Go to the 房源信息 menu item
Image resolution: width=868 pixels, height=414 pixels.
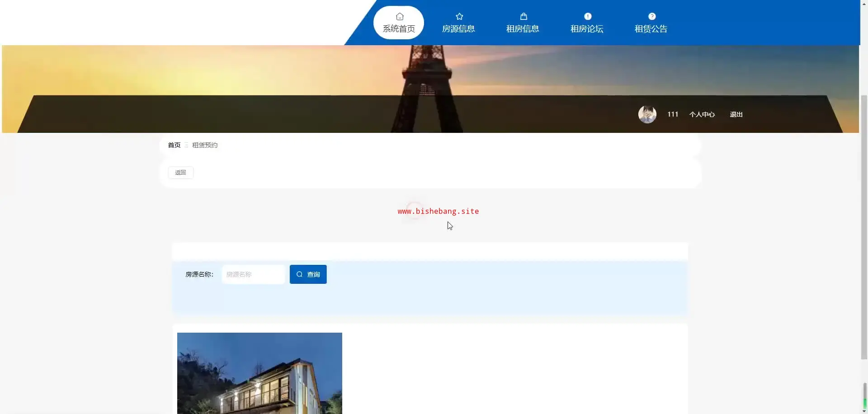click(x=458, y=23)
